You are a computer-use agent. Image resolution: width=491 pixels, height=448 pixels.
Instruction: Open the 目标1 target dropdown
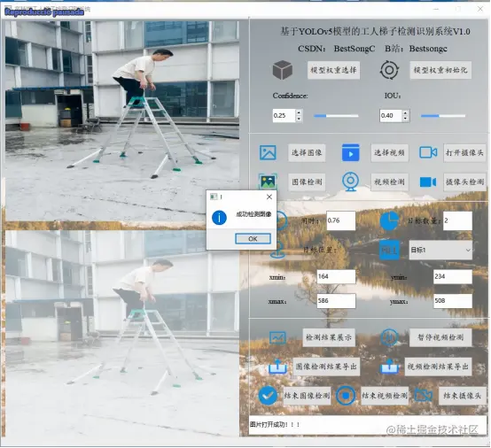440,250
